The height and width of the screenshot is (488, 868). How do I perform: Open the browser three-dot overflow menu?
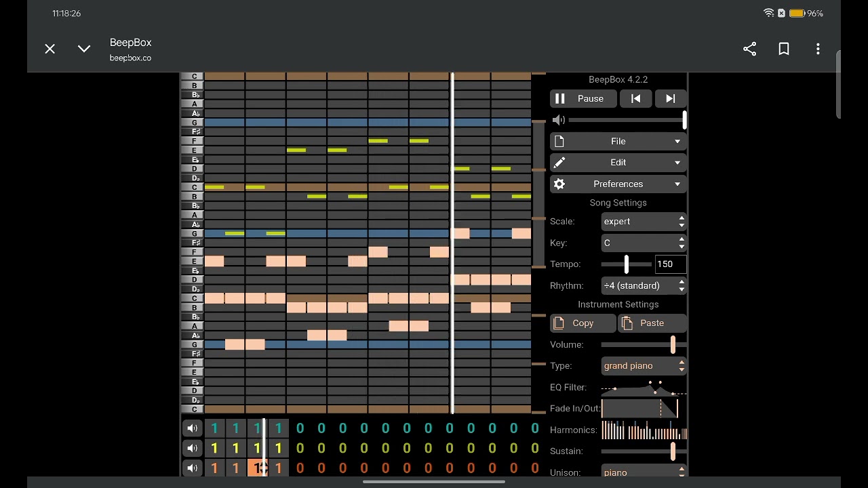(818, 49)
